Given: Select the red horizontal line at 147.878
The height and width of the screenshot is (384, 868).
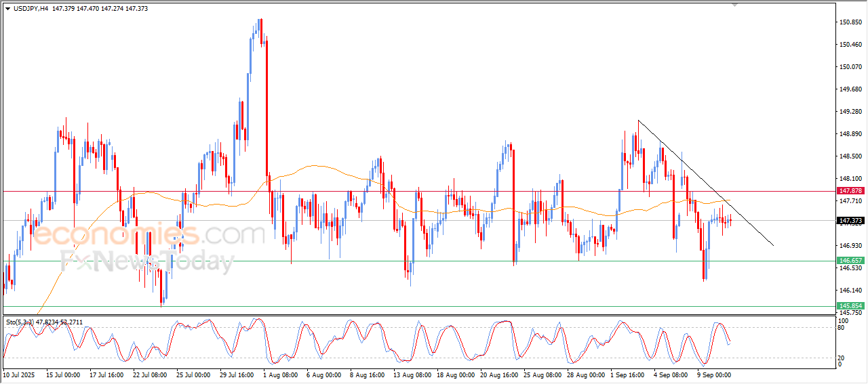Looking at the screenshot, I should [x=419, y=192].
